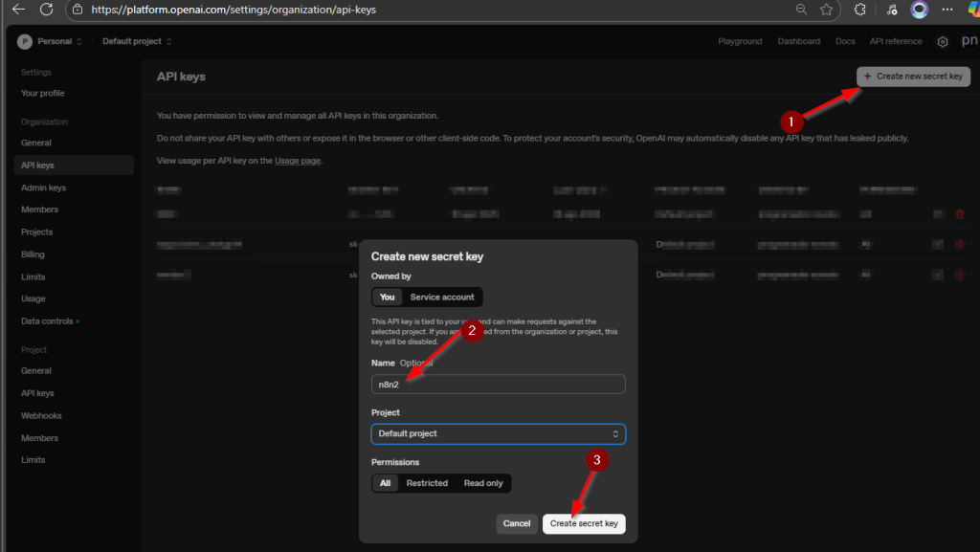Choose All permissions
980x552 pixels.
point(385,483)
